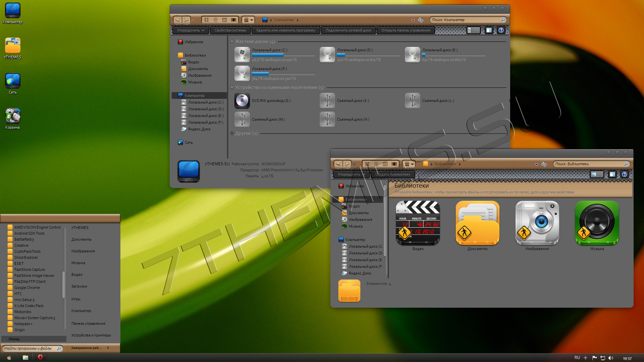Click Открыть панель управления button
This screenshot has height=362, width=644.
point(406,30)
